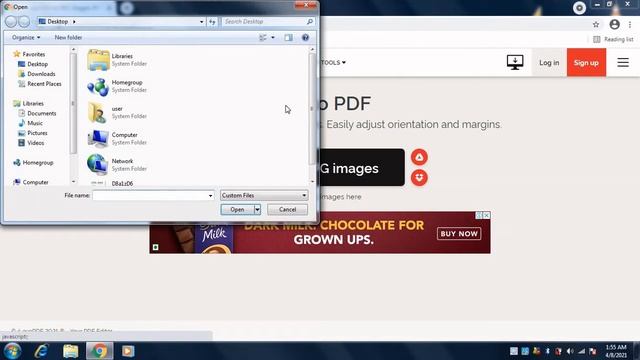Click the refresh button beside address bar
This screenshot has height=360, width=640.
click(x=212, y=22)
